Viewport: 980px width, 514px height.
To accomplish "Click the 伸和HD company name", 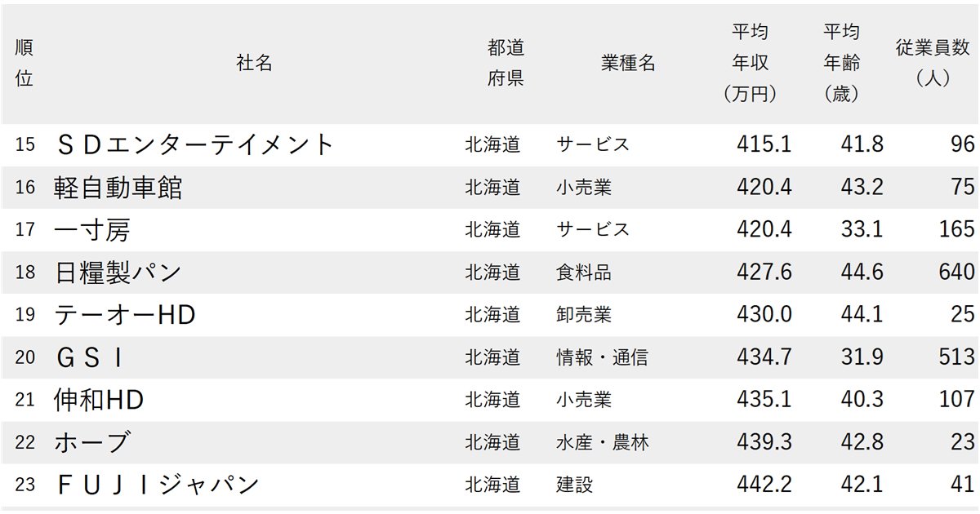I will pos(99,400).
